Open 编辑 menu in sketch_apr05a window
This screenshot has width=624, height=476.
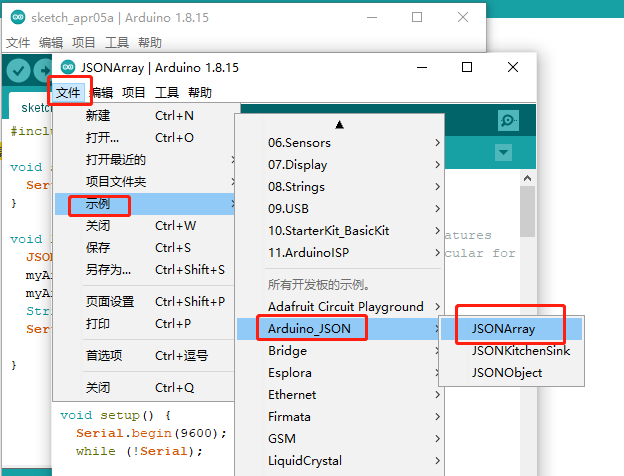point(51,42)
